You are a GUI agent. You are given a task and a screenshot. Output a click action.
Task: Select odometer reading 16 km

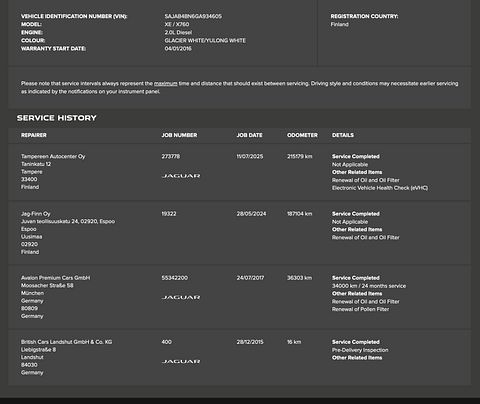(x=294, y=342)
